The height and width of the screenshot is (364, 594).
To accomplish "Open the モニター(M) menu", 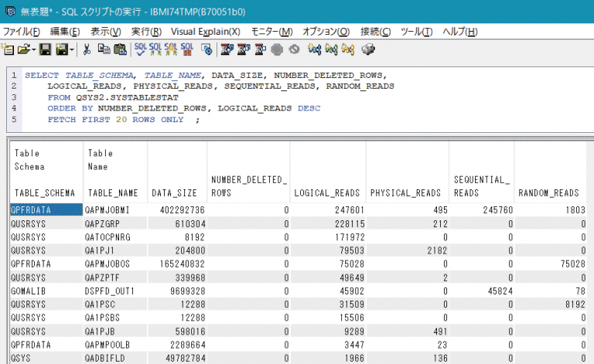I will coord(272,31).
